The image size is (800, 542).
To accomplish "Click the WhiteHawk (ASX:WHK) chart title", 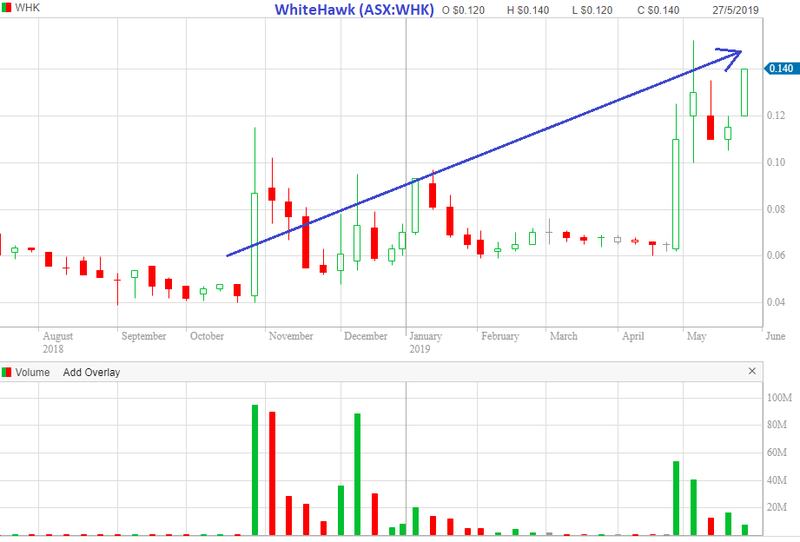I will (x=354, y=9).
